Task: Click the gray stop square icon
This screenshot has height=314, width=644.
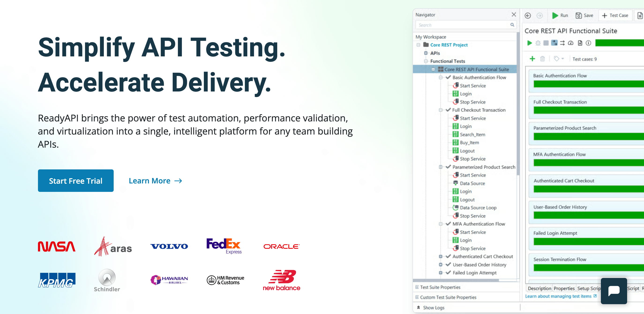Action: click(x=546, y=43)
